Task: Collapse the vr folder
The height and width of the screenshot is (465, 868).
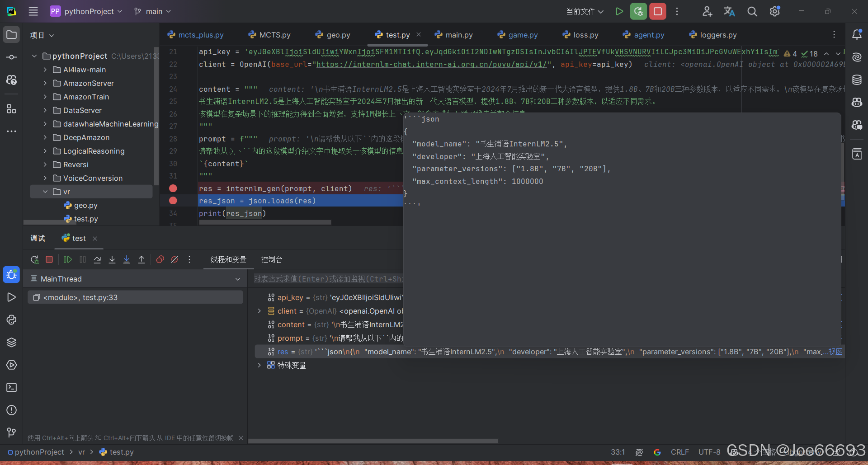Action: (x=45, y=192)
